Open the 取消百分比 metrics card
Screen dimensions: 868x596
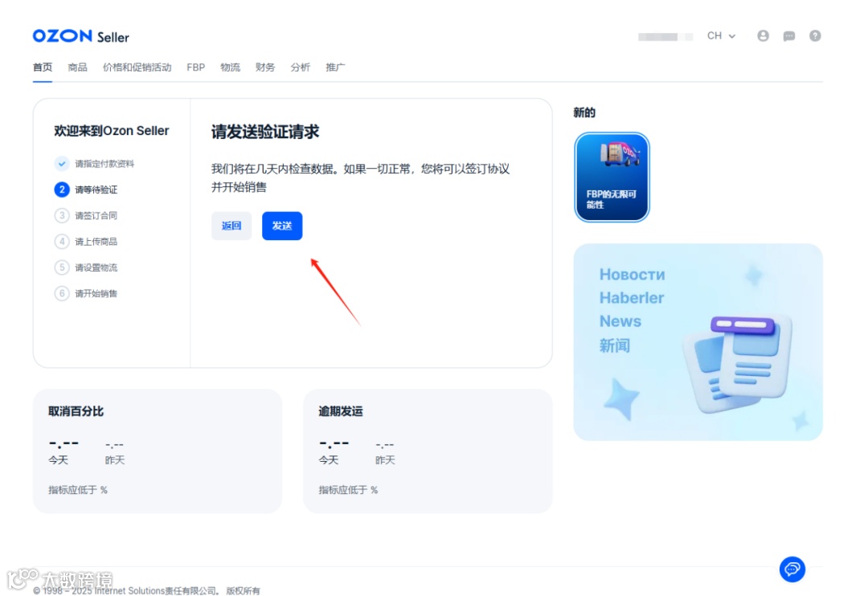coord(158,451)
